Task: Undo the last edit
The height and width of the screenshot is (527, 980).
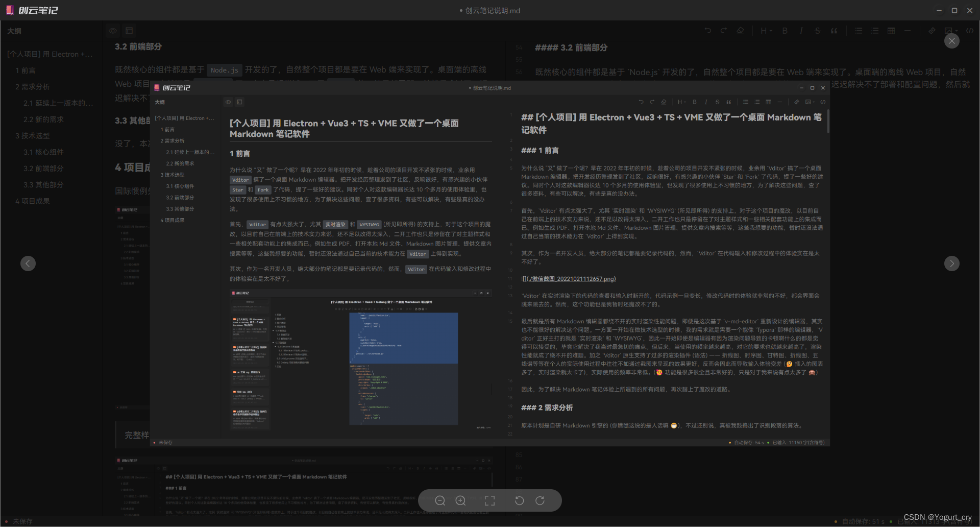Action: point(707,31)
